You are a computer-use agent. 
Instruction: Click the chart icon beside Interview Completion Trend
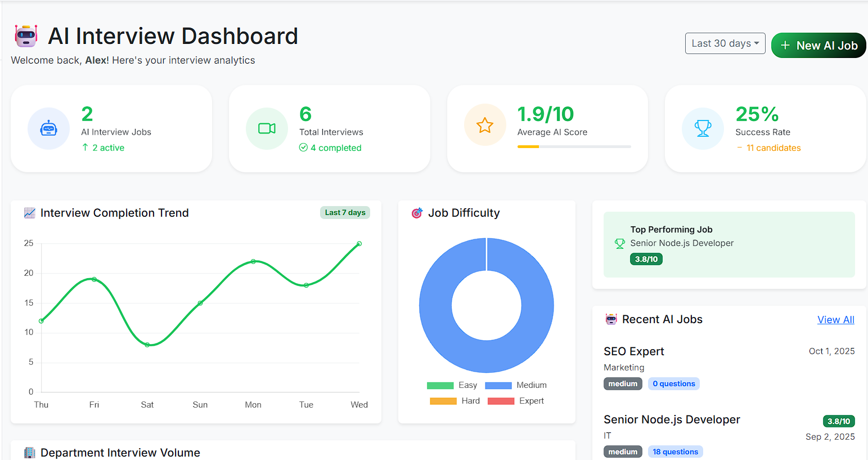pyautogui.click(x=30, y=213)
